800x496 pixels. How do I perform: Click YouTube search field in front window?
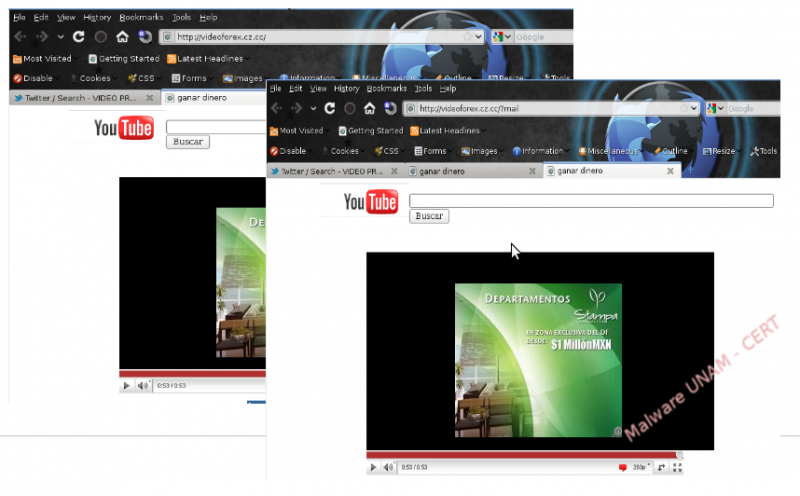point(591,201)
